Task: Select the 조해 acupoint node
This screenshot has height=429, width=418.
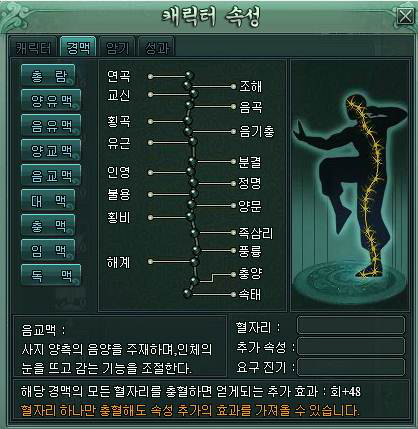Action: [233, 87]
